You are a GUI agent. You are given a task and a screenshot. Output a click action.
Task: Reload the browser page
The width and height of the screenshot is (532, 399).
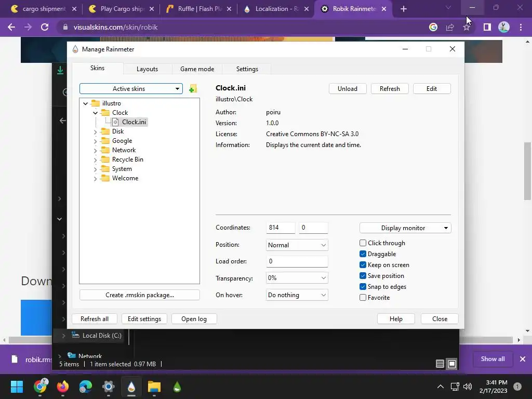pyautogui.click(x=45, y=27)
